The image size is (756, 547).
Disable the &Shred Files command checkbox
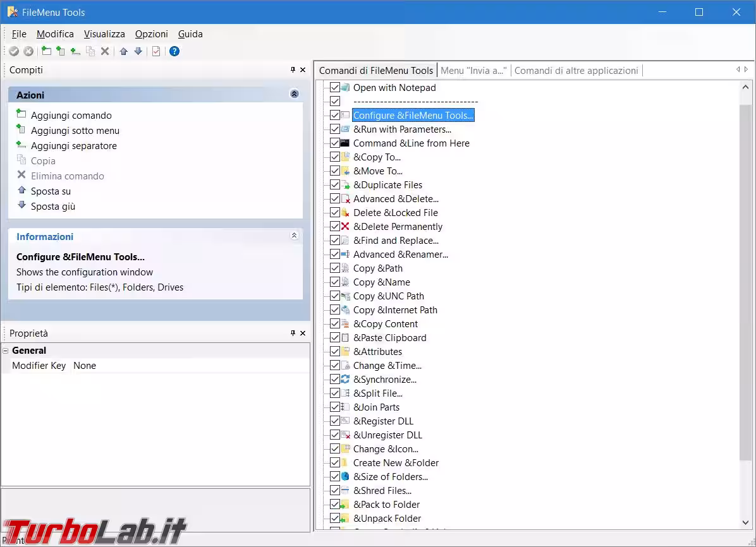[335, 491]
